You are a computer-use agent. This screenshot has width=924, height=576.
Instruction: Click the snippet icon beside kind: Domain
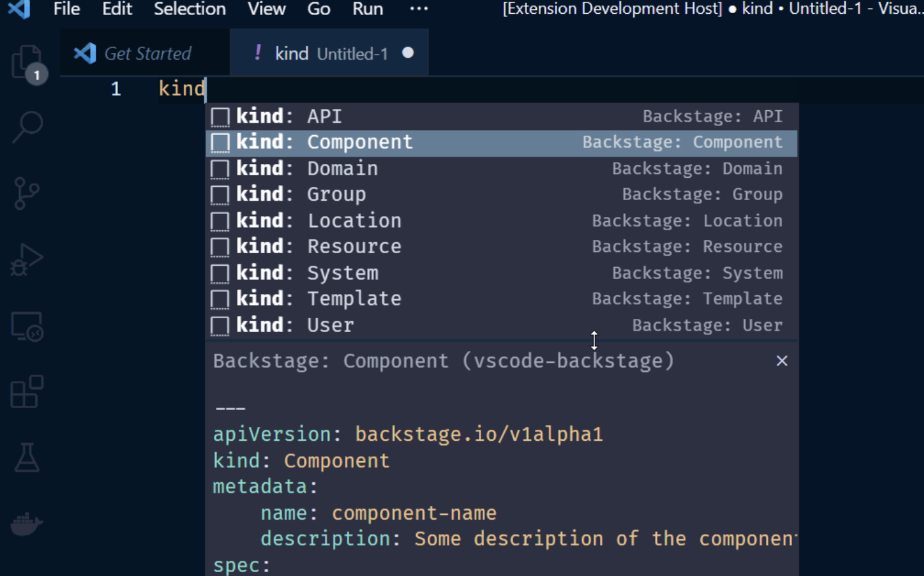click(x=220, y=169)
